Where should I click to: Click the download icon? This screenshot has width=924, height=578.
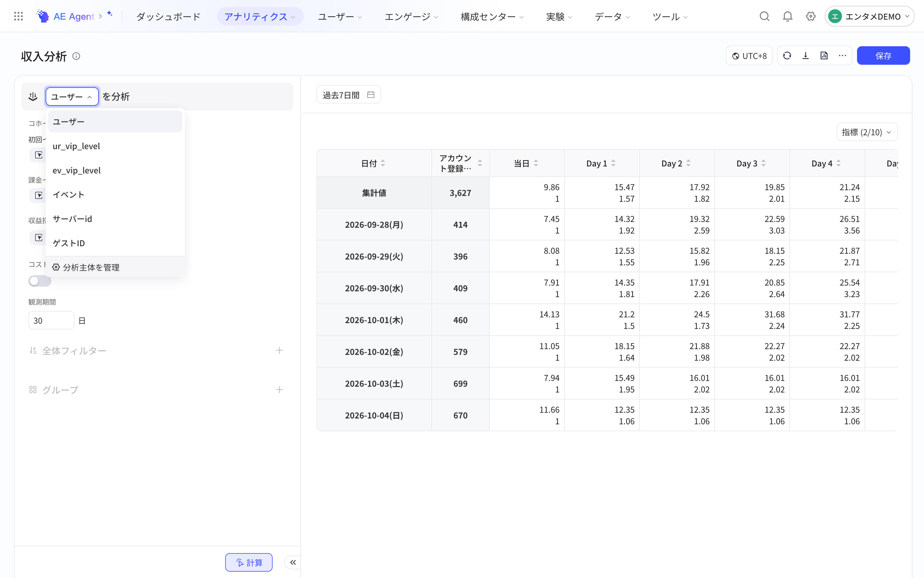click(x=806, y=56)
